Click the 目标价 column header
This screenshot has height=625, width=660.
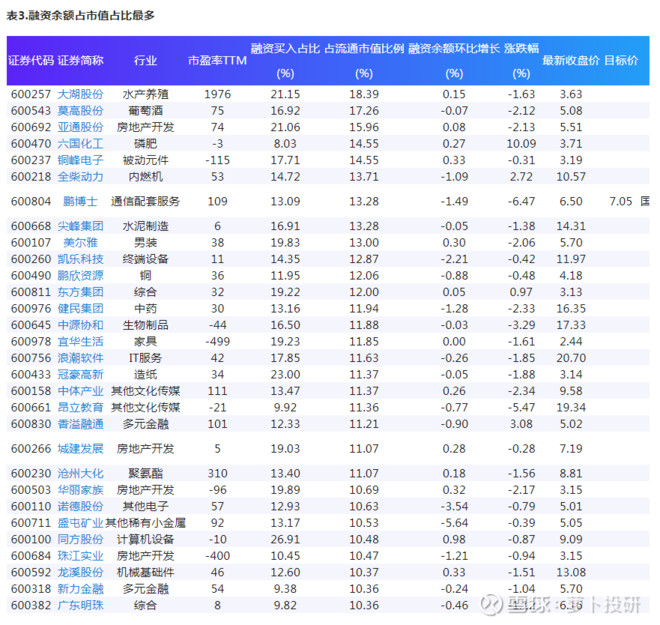point(621,61)
